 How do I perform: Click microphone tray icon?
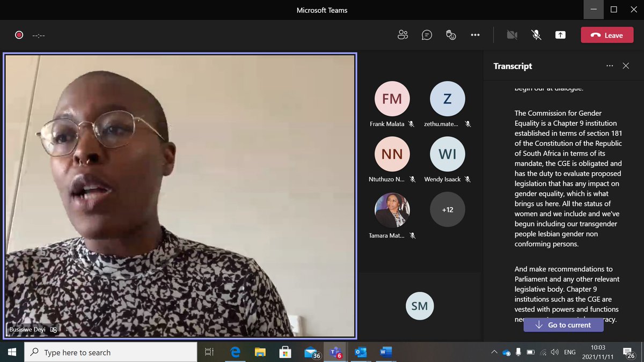[518, 352]
